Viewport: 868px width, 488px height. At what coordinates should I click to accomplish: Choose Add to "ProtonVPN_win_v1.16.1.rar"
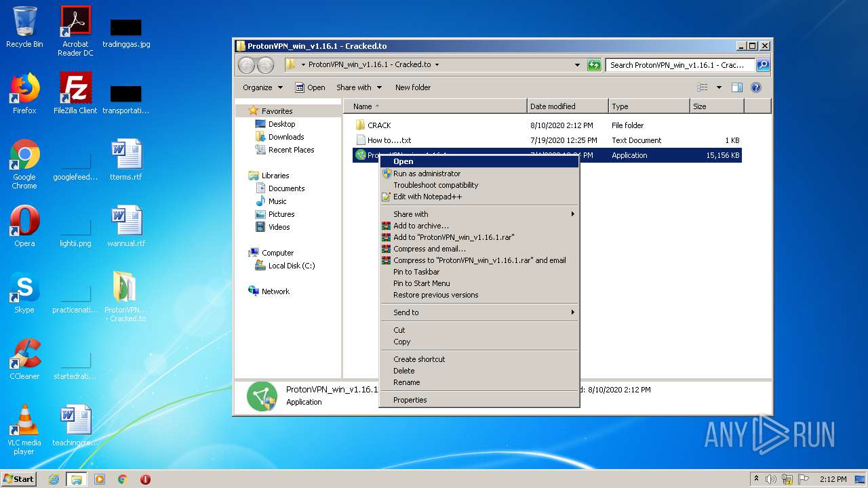pyautogui.click(x=479, y=237)
